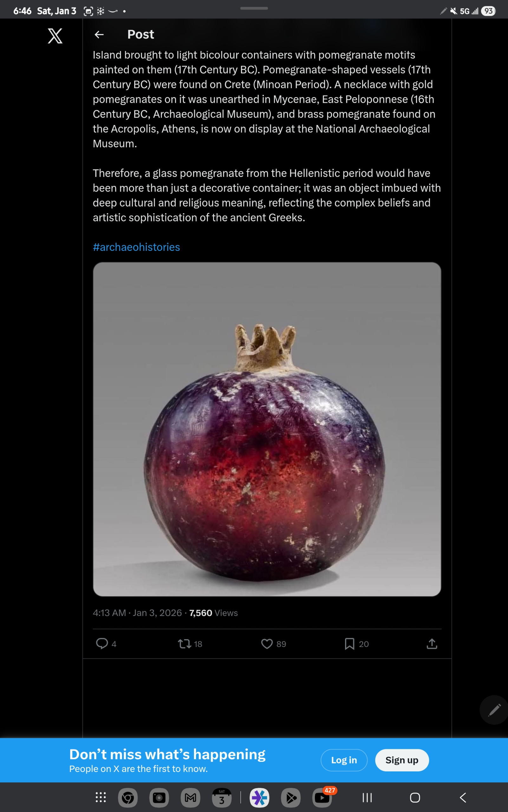The image size is (508, 812).
Task: Tap the Home button in navigation bar
Action: click(415, 797)
